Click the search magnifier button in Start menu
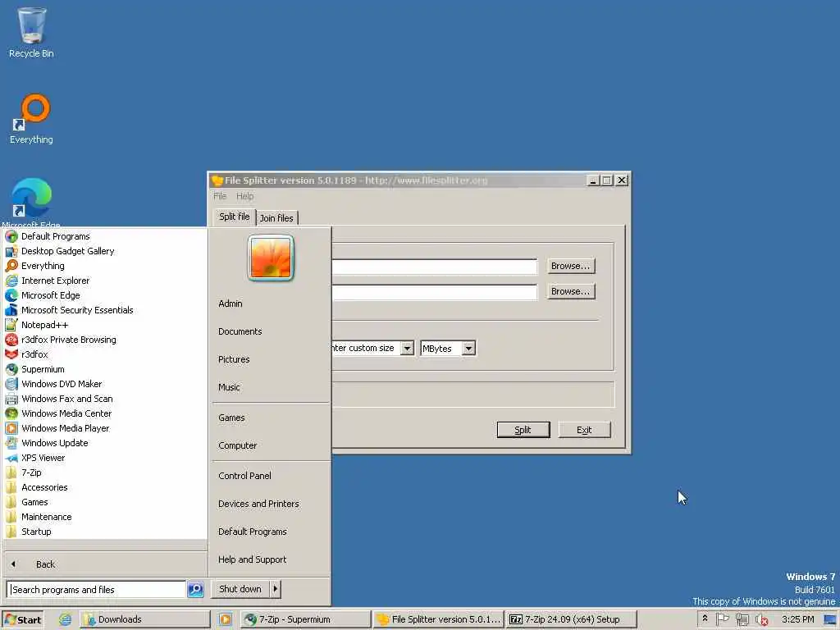The height and width of the screenshot is (630, 840). (195, 589)
